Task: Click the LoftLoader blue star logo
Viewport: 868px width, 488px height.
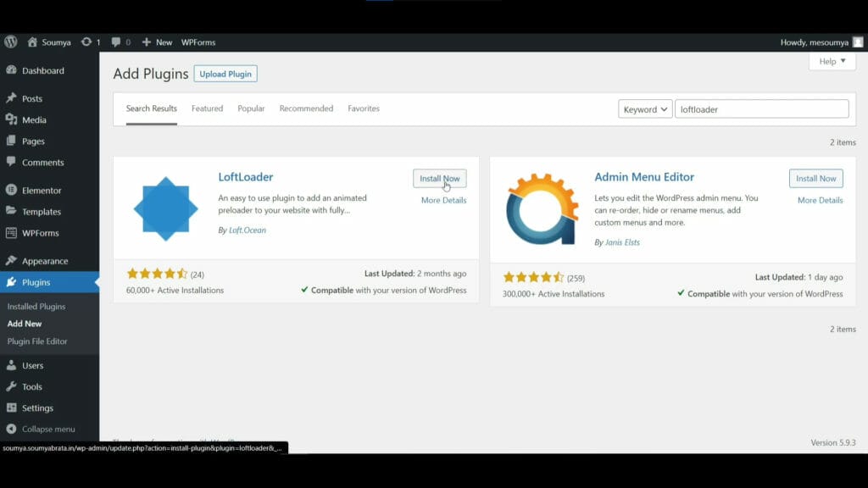Action: (x=165, y=208)
